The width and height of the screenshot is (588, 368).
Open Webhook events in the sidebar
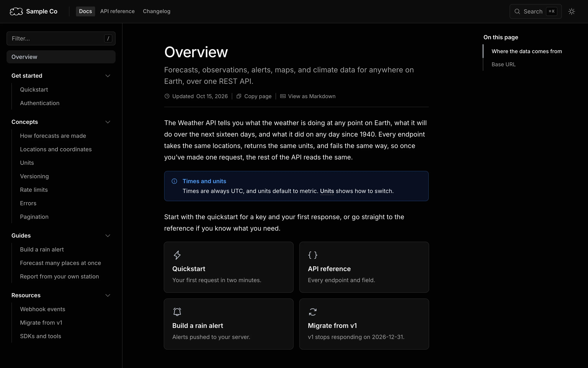[x=42, y=309]
